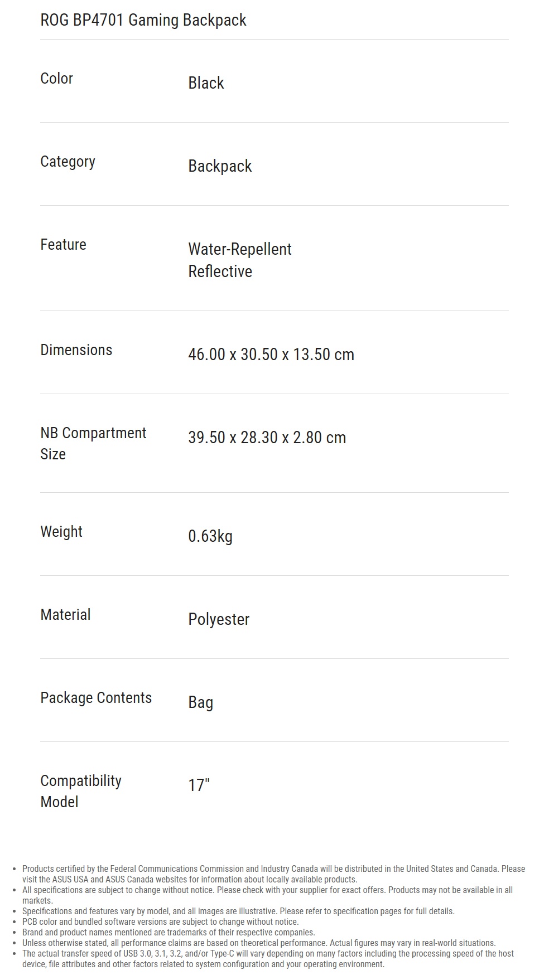Click the NB Compartment Size label
Image resolution: width=549 pixels, height=980 pixels.
coord(93,443)
